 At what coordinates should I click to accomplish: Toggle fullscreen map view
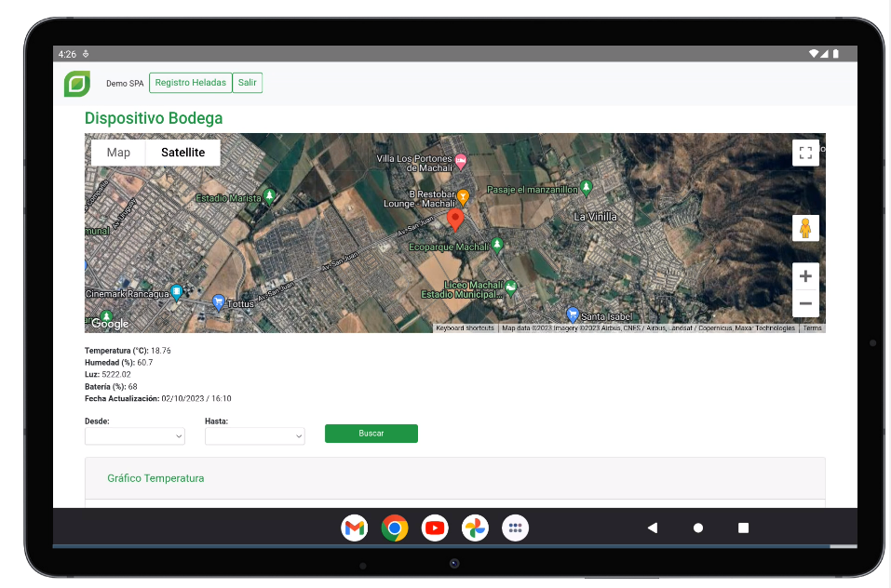805,153
